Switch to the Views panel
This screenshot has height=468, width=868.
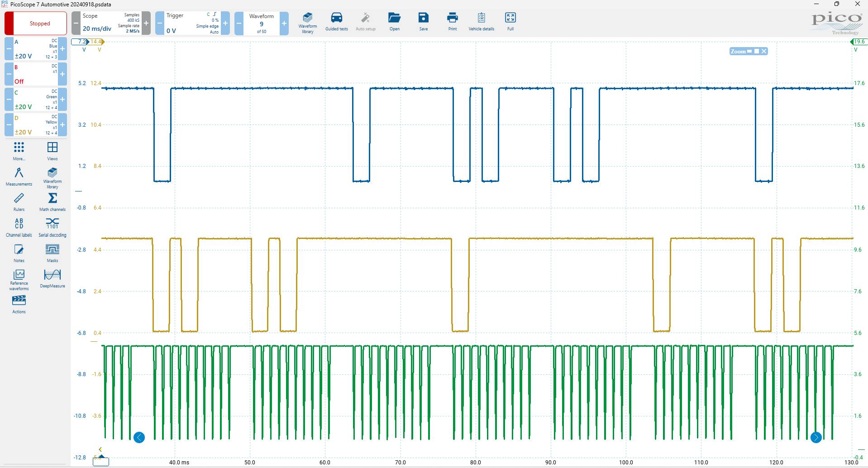pos(52,150)
